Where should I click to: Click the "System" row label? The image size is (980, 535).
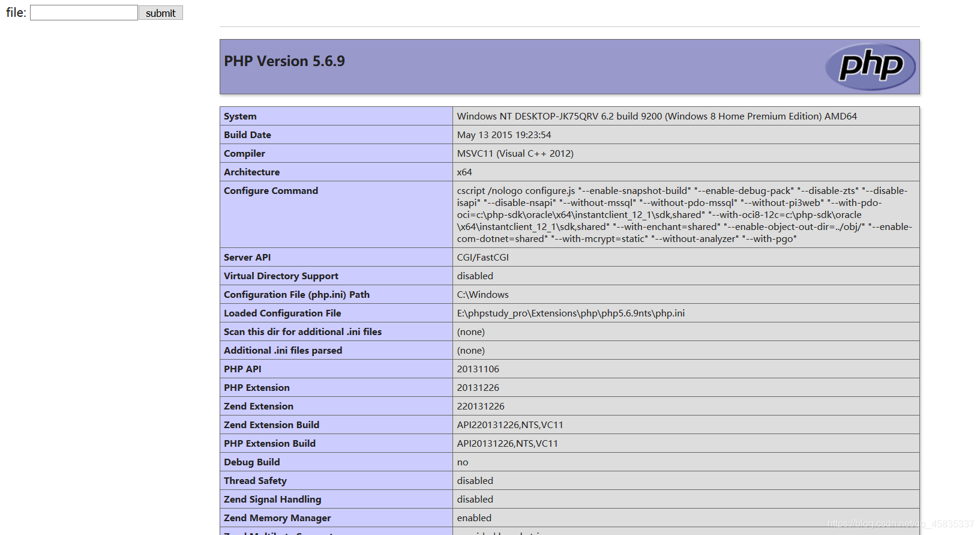point(240,116)
